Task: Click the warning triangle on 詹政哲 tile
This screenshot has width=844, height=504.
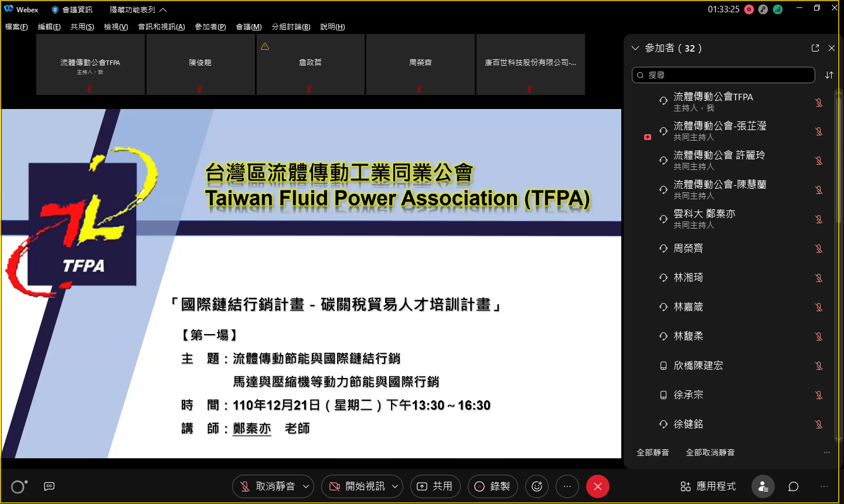Action: [265, 46]
